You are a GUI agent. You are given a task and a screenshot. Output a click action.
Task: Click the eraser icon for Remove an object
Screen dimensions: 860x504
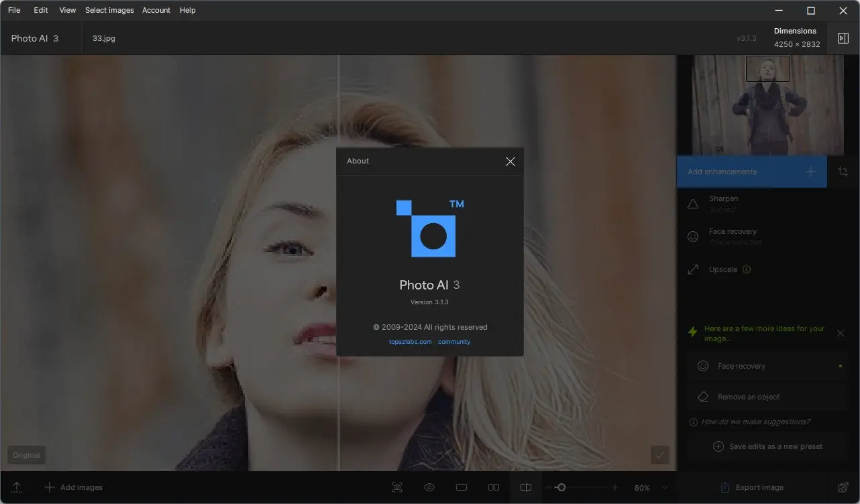(x=703, y=397)
